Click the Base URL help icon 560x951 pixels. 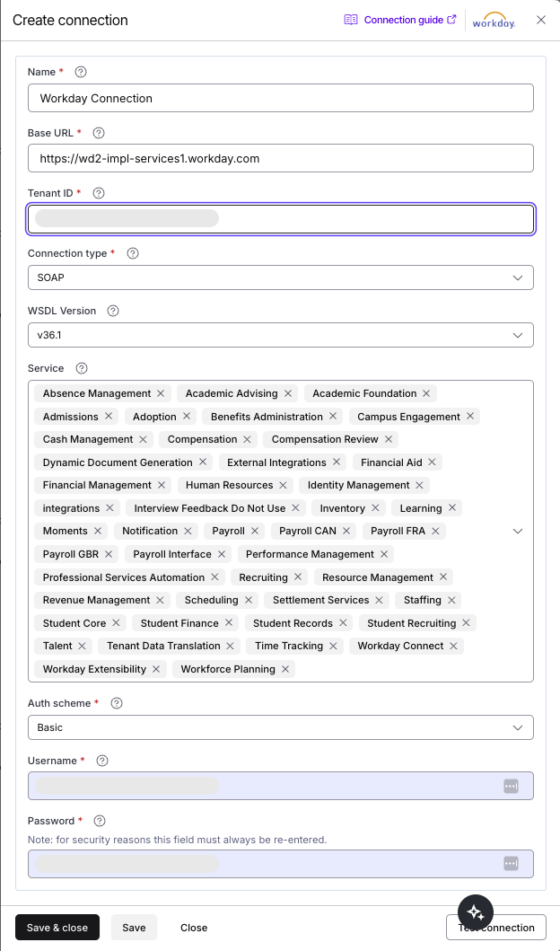[99, 132]
